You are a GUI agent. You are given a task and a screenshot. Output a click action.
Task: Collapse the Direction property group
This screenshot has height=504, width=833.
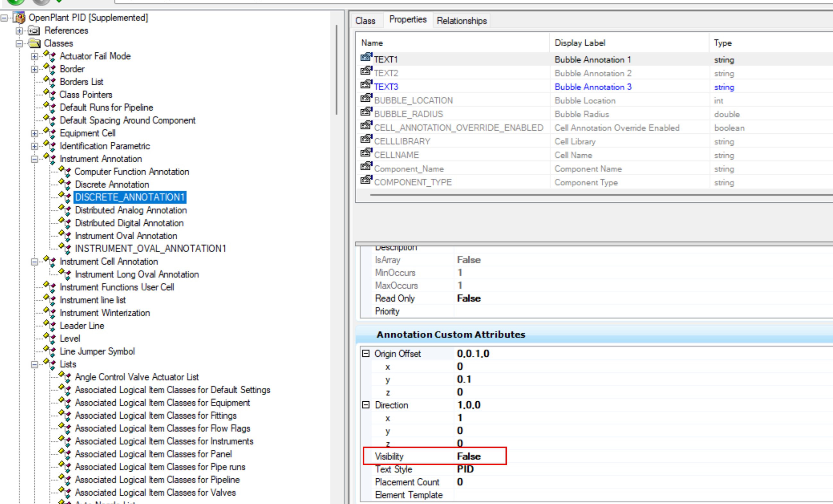click(366, 405)
